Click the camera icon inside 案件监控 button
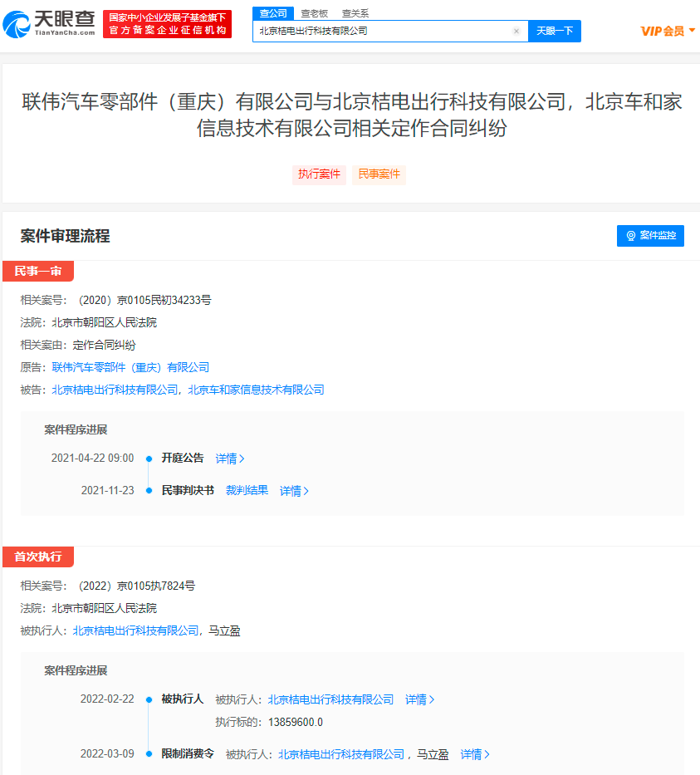This screenshot has height=775, width=700. [631, 235]
